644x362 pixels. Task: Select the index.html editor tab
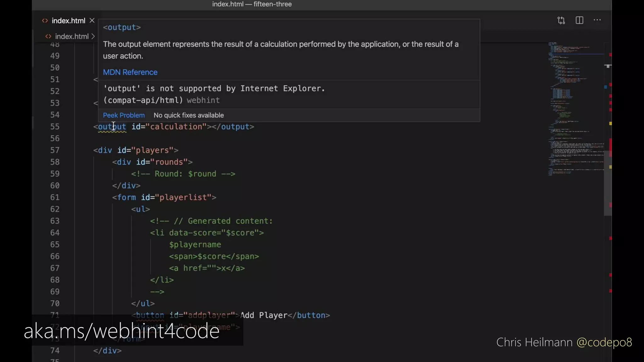tap(68, 21)
